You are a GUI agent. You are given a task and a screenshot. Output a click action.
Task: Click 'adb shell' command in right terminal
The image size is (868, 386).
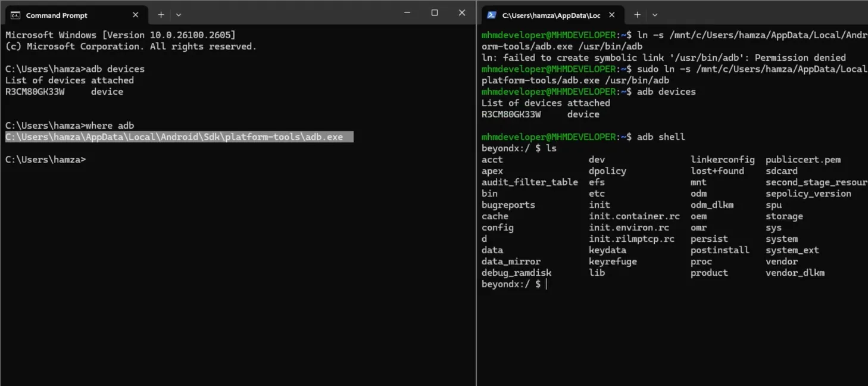coord(661,137)
